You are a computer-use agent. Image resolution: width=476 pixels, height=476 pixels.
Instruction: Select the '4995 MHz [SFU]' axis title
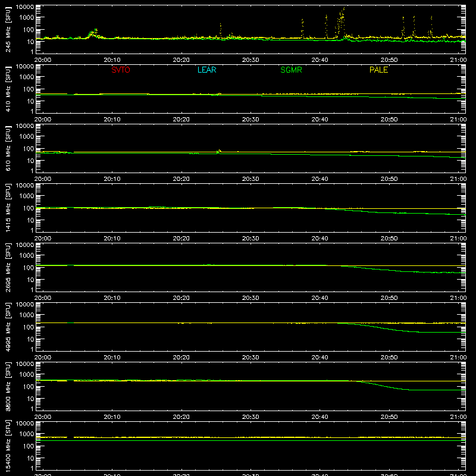coord(8,327)
